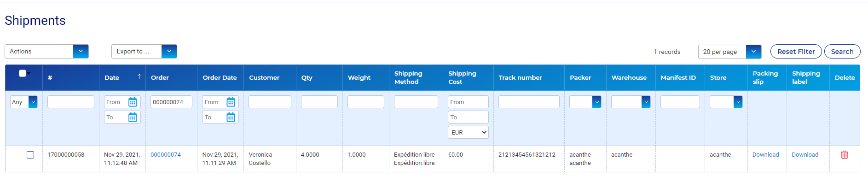Sort by the Track number column header

[520, 77]
